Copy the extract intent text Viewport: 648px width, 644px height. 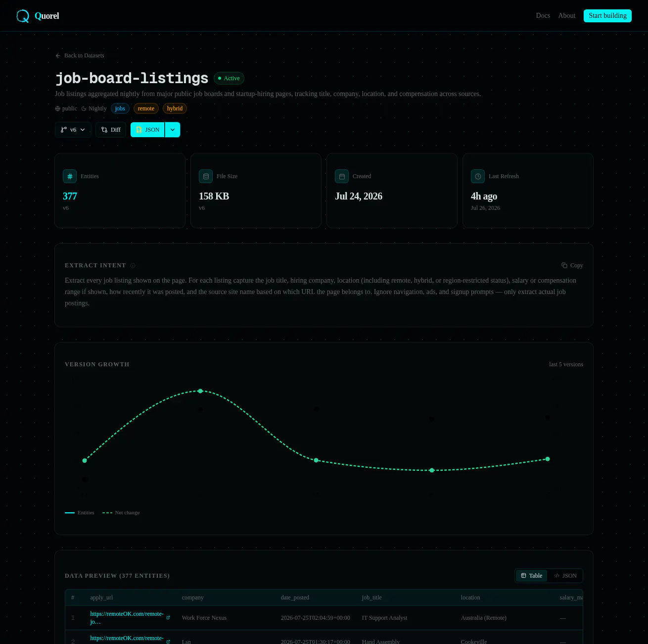(572, 265)
